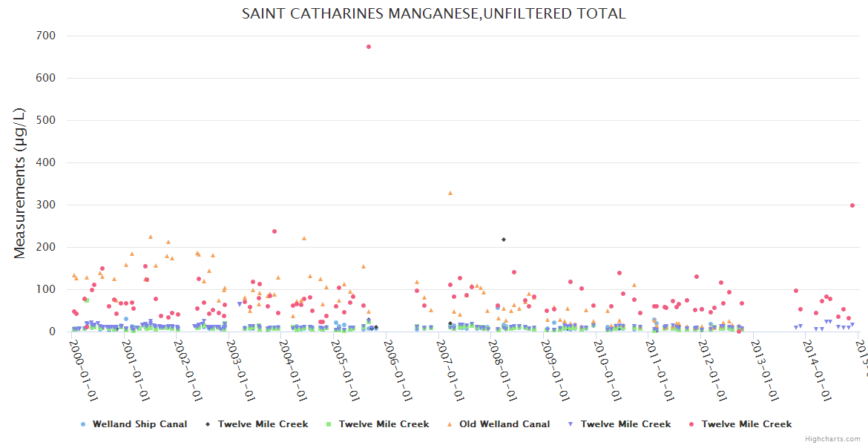Select the highest pink data point near 675

click(369, 47)
